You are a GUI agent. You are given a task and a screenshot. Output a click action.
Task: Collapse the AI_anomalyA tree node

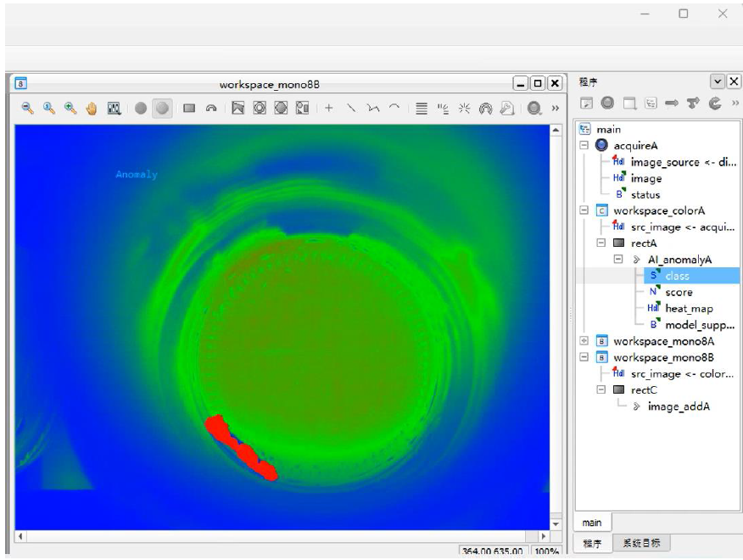tap(618, 259)
